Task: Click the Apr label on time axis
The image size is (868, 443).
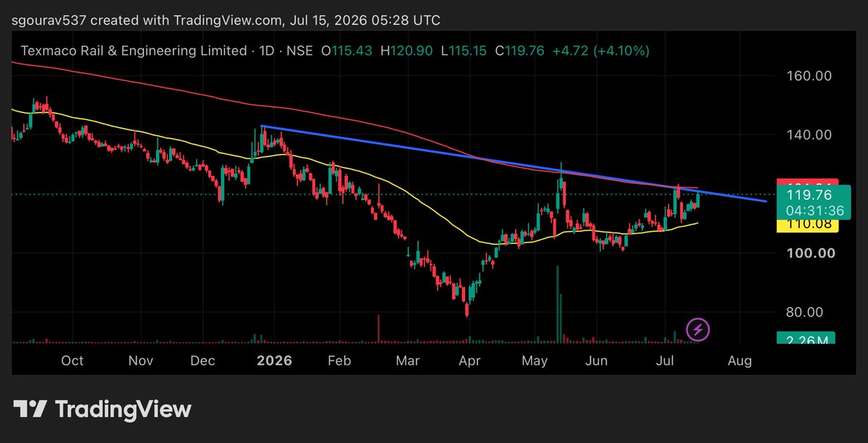Action: (x=470, y=360)
